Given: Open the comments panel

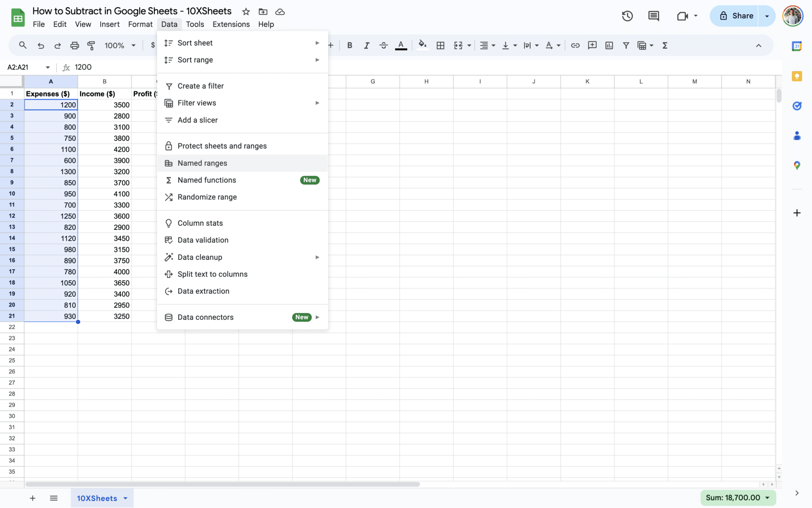Looking at the screenshot, I should (653, 16).
